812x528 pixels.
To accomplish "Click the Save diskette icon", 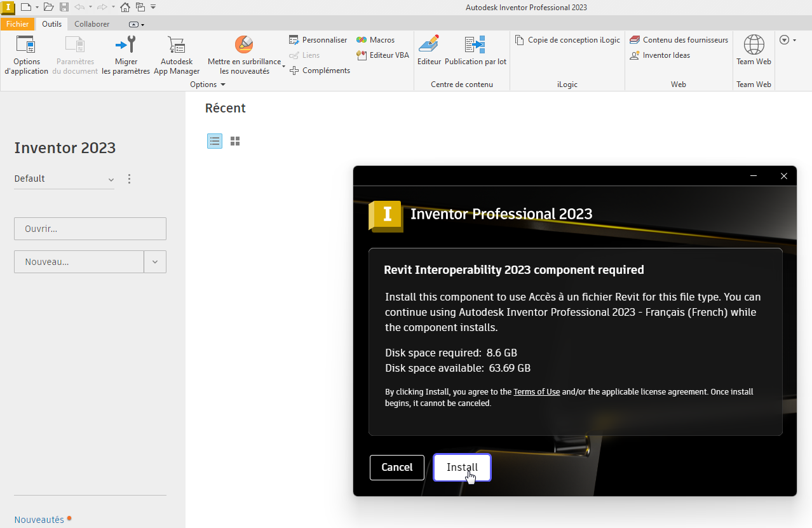I will 64,7.
